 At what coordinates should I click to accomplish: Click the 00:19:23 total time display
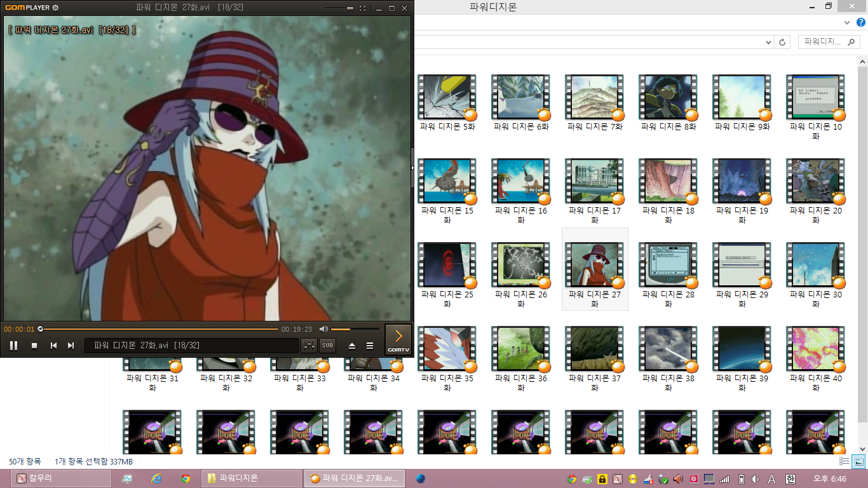[297, 329]
